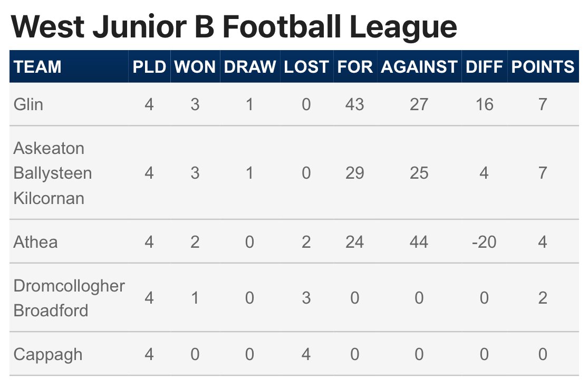Click Glin's points value of 7
The height and width of the screenshot is (388, 588).
tap(543, 104)
